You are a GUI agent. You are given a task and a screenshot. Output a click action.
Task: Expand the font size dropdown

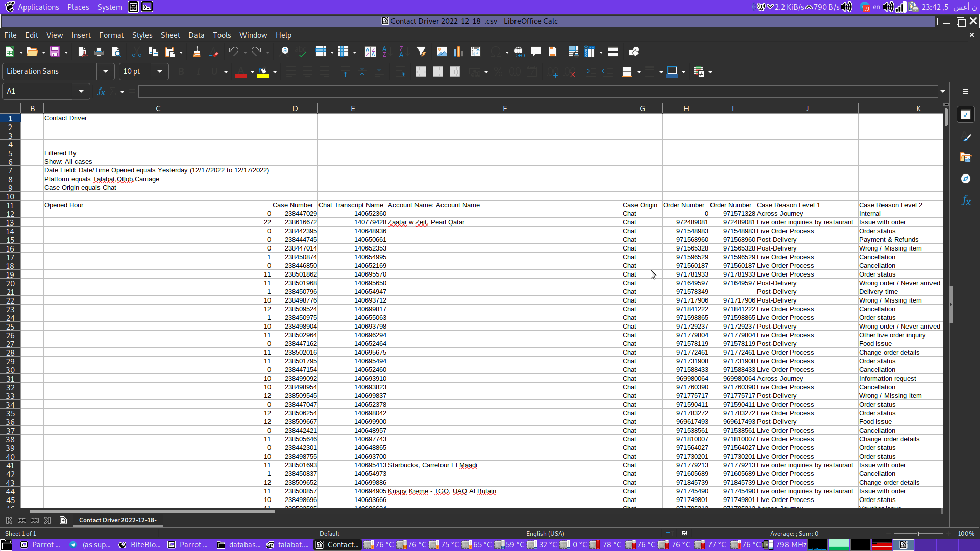click(x=160, y=71)
